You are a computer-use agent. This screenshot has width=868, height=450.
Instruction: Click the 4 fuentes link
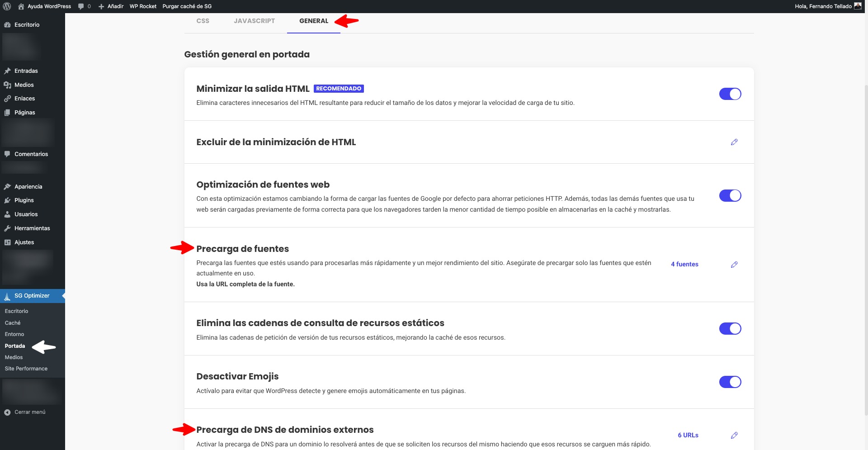684,264
